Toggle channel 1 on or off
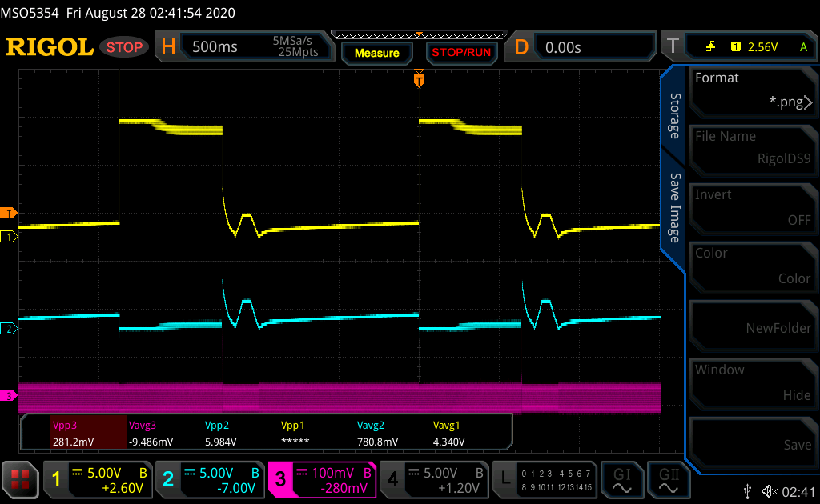 click(x=98, y=479)
